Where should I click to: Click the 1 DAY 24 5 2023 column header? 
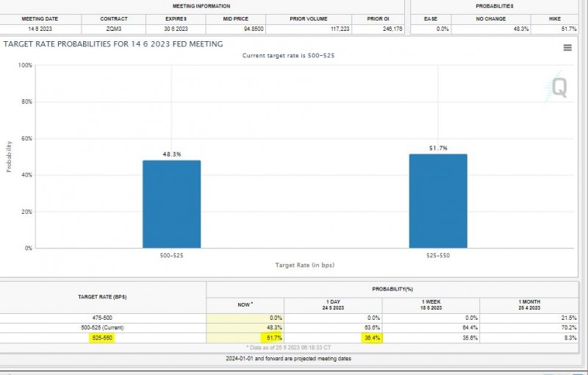333,305
